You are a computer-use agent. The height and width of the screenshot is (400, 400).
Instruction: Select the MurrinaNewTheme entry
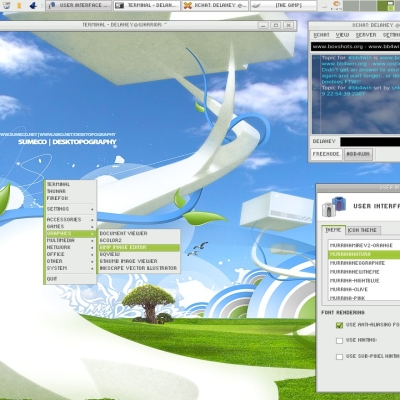pyautogui.click(x=364, y=272)
